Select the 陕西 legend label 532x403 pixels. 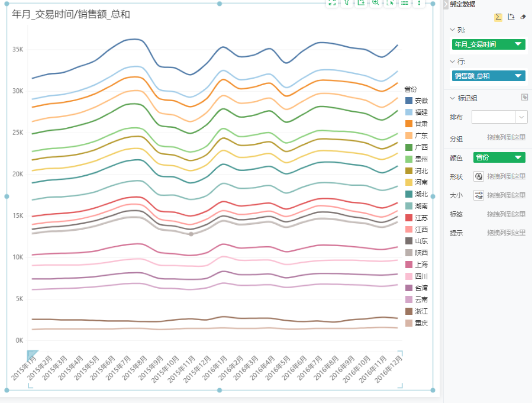coord(421,253)
